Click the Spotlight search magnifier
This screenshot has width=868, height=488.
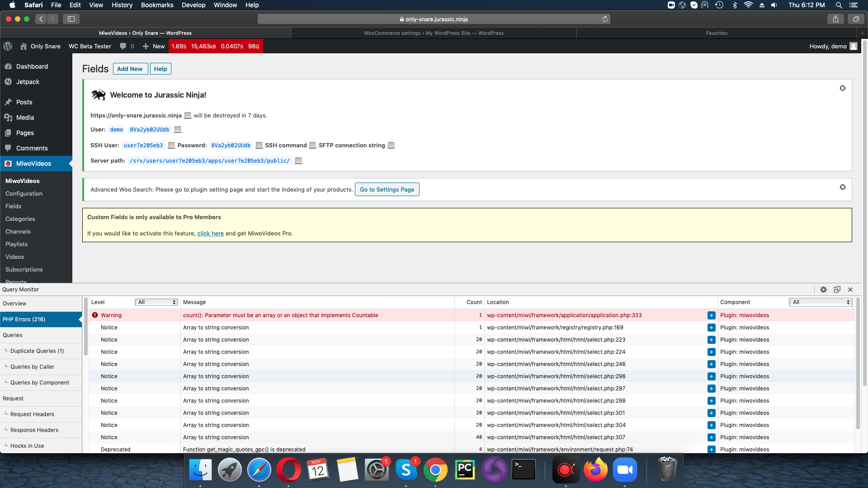[839, 5]
